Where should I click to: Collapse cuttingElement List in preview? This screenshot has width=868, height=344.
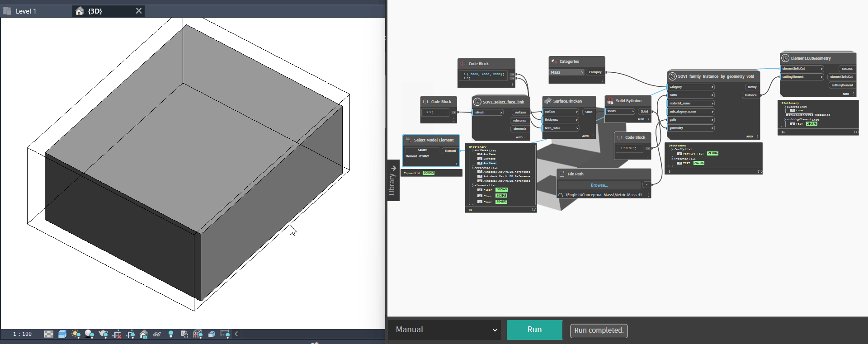click(x=785, y=119)
